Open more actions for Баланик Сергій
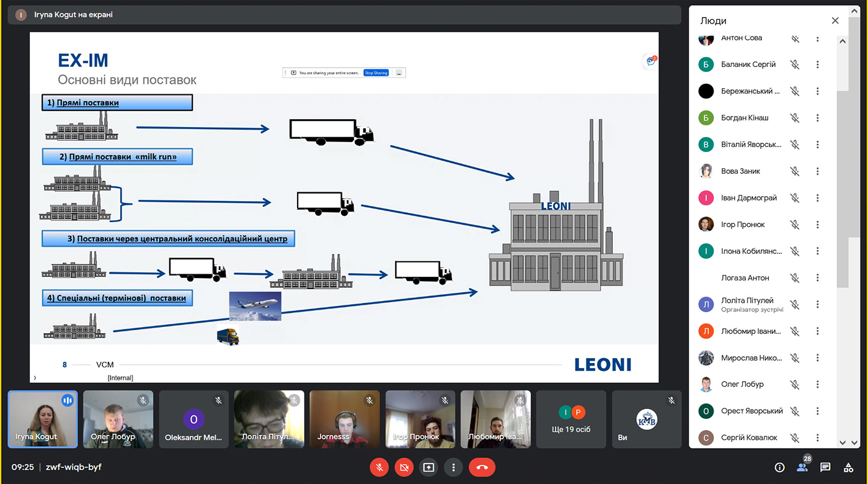Screen dimensions: 868x484 (817, 65)
